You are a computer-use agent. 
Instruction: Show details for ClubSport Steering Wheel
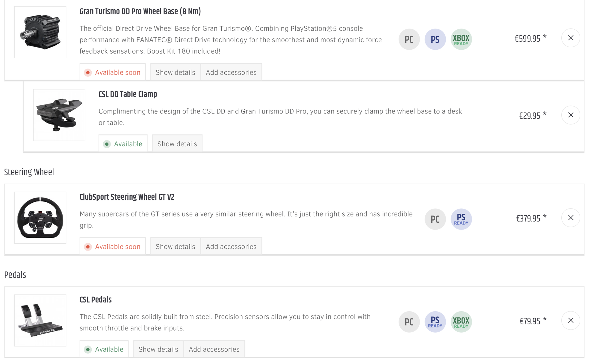click(x=175, y=246)
